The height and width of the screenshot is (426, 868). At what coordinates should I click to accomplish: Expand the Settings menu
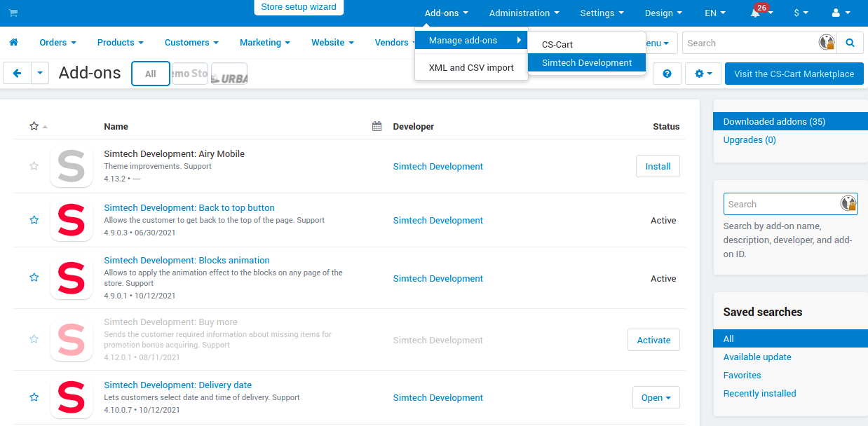pyautogui.click(x=602, y=13)
